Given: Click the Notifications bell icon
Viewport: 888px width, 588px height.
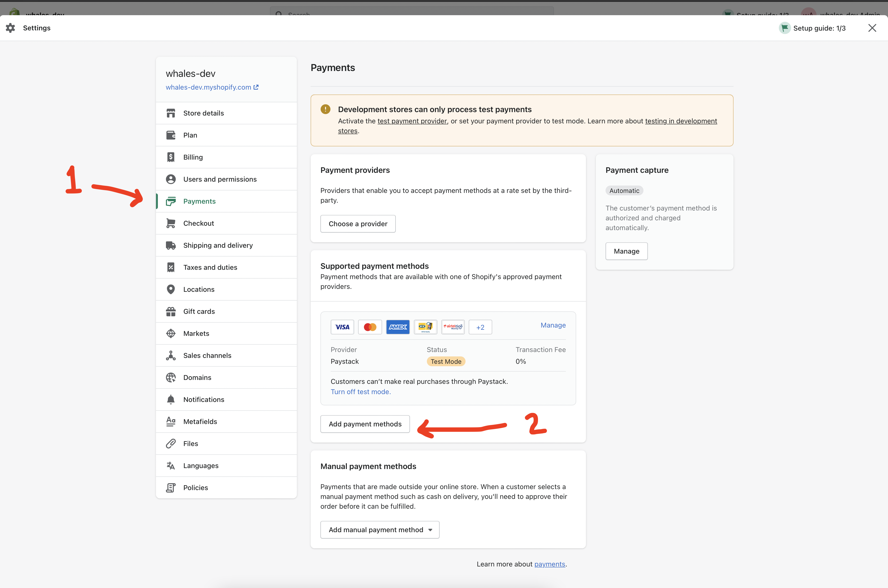Looking at the screenshot, I should pyautogui.click(x=171, y=399).
